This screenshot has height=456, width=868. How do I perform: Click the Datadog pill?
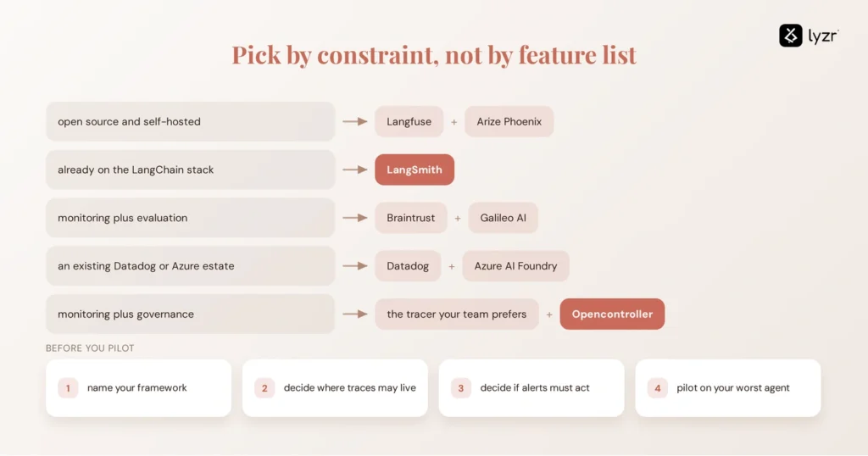pos(408,266)
